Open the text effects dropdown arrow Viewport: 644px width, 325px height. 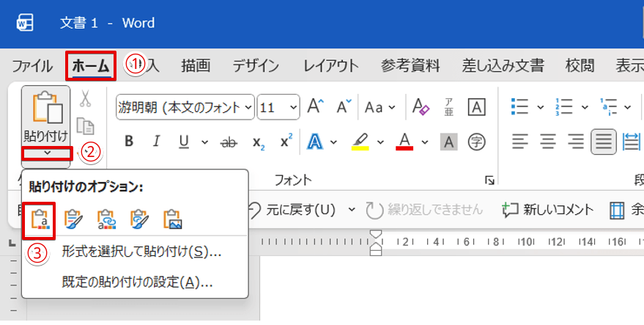333,142
